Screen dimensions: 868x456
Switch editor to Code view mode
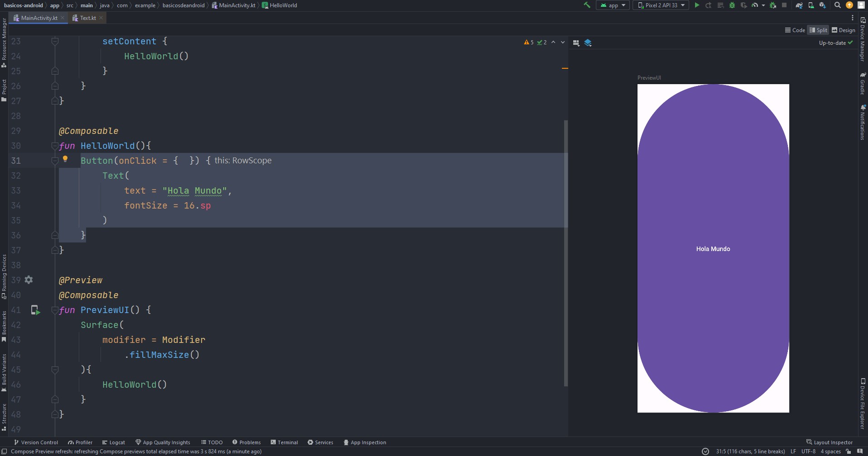[795, 30]
